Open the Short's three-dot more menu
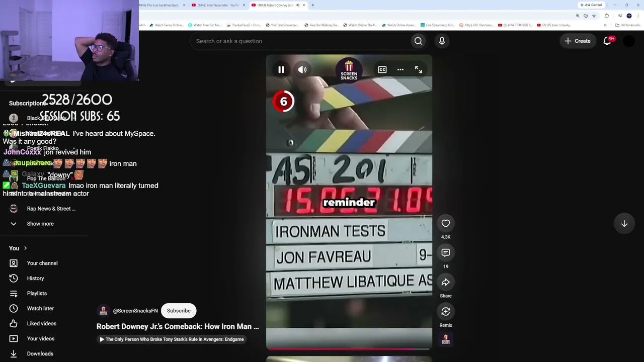Image resolution: width=644 pixels, height=362 pixels. point(400,70)
